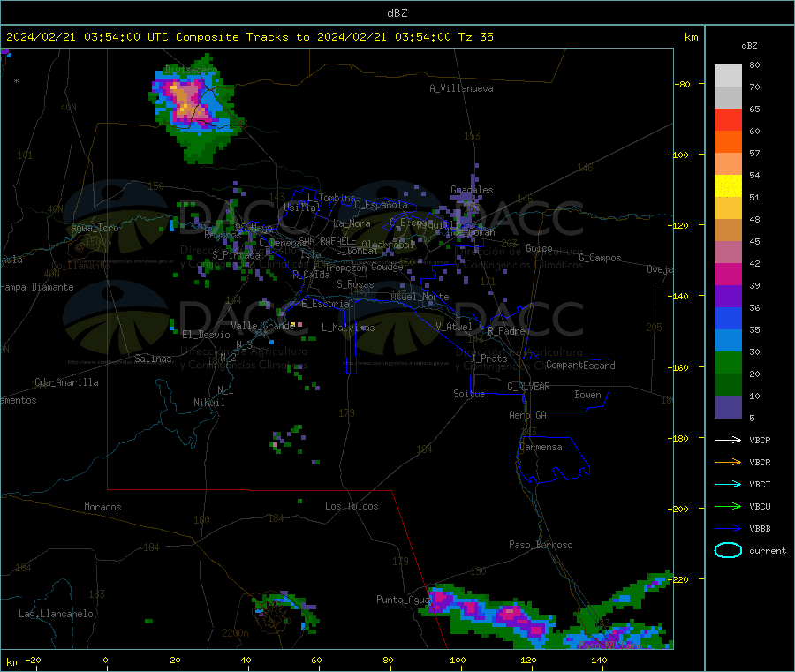Click the Morados location label
Viewport: 795px width, 672px height.
click(x=102, y=507)
